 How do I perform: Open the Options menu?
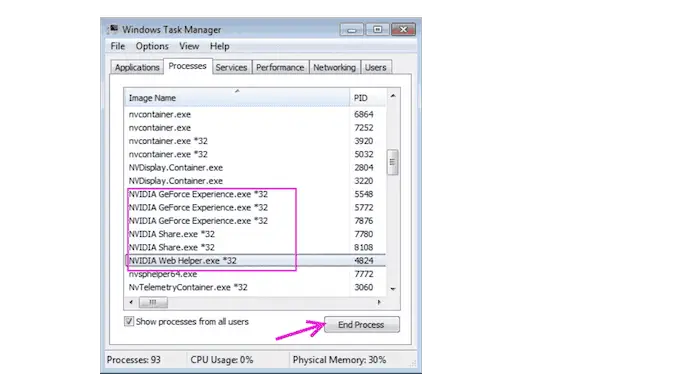point(152,46)
